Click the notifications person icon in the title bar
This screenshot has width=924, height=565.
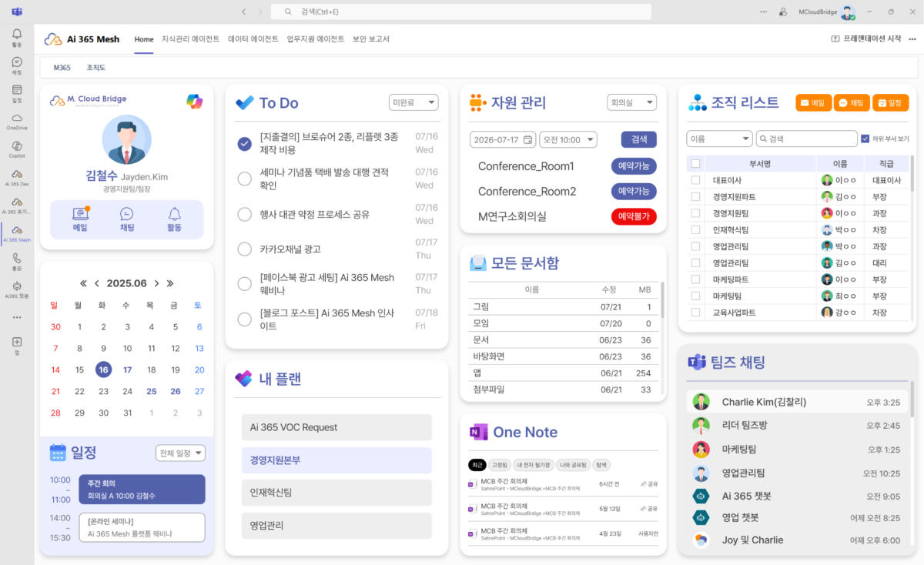click(x=783, y=12)
